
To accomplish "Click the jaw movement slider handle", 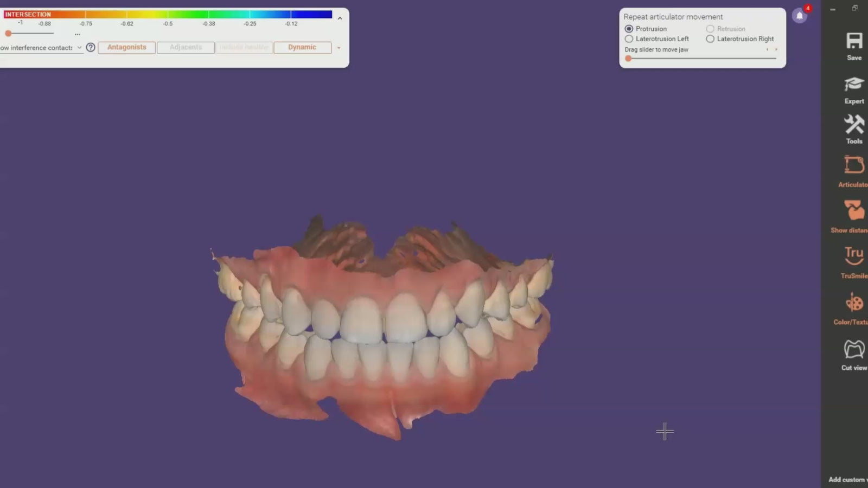I will coord(628,59).
